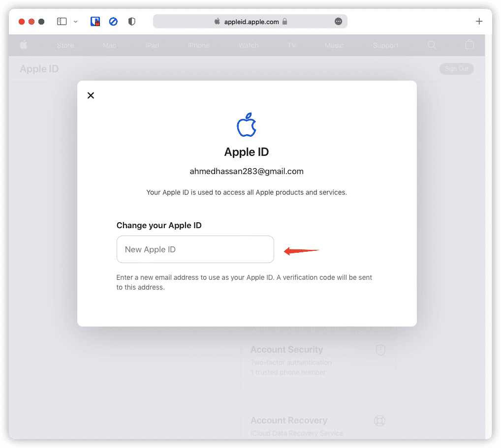Open the iPhone menu item

198,45
